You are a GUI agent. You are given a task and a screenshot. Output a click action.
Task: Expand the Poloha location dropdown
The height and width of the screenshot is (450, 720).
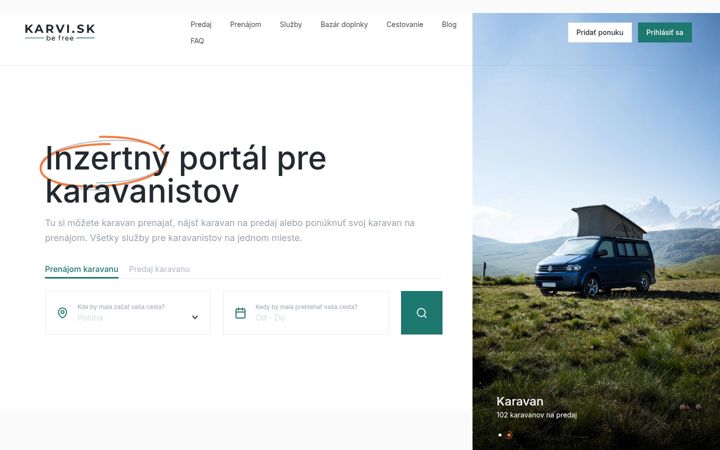tap(128, 312)
